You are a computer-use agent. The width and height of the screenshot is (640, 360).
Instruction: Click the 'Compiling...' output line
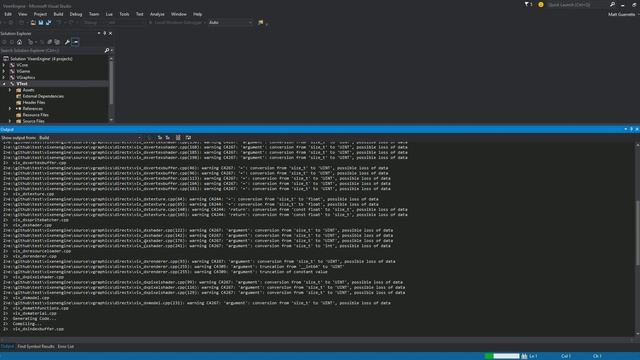(x=27, y=324)
